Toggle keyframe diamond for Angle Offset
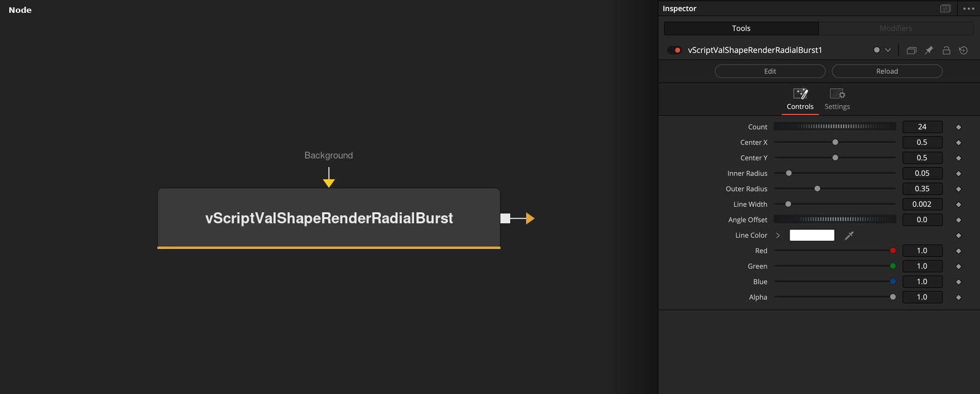 click(959, 220)
